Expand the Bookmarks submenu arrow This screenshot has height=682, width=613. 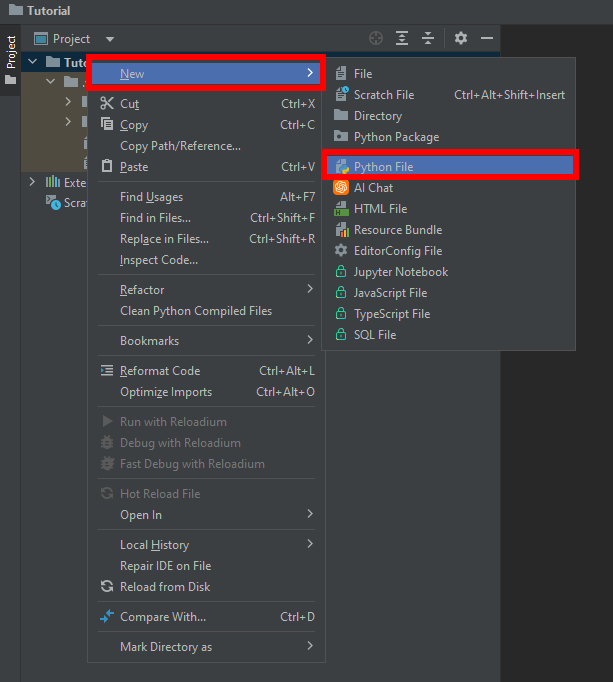pyautogui.click(x=310, y=340)
